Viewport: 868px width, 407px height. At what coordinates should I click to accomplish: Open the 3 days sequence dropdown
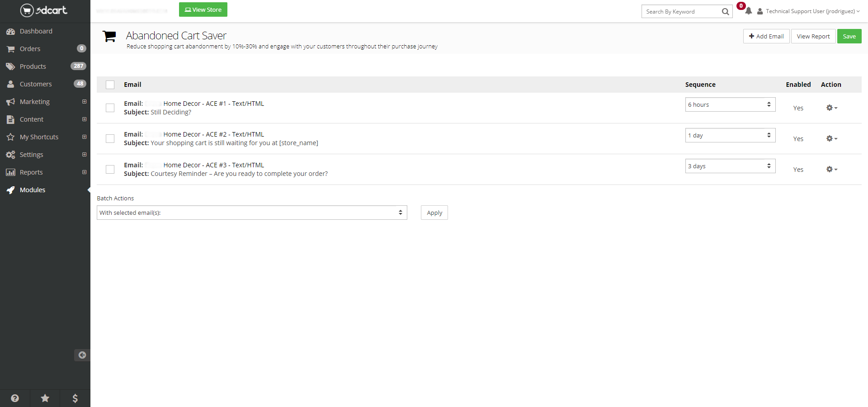pyautogui.click(x=730, y=166)
